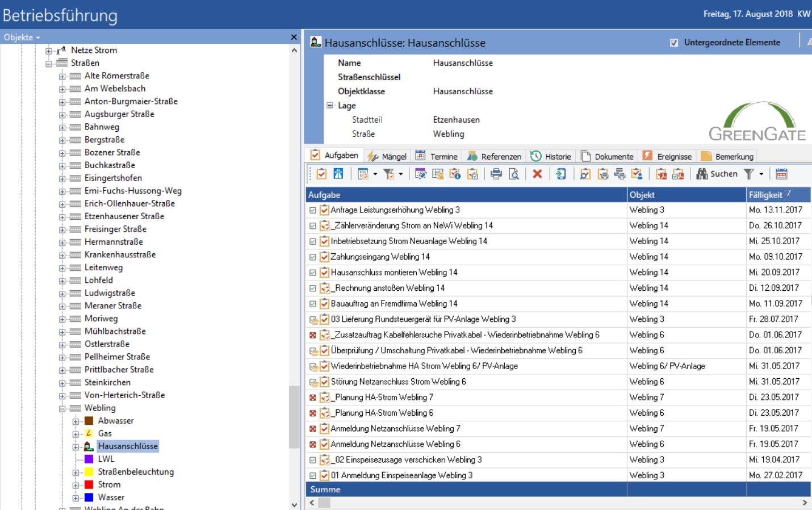Click the tree panel's scroll down arrow

(294, 504)
